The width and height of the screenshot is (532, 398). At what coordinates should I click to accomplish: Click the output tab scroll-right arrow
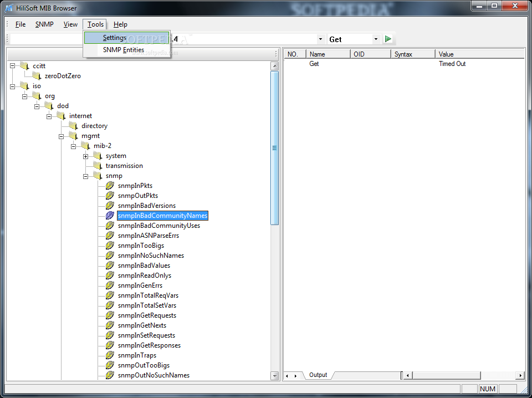pyautogui.click(x=295, y=376)
